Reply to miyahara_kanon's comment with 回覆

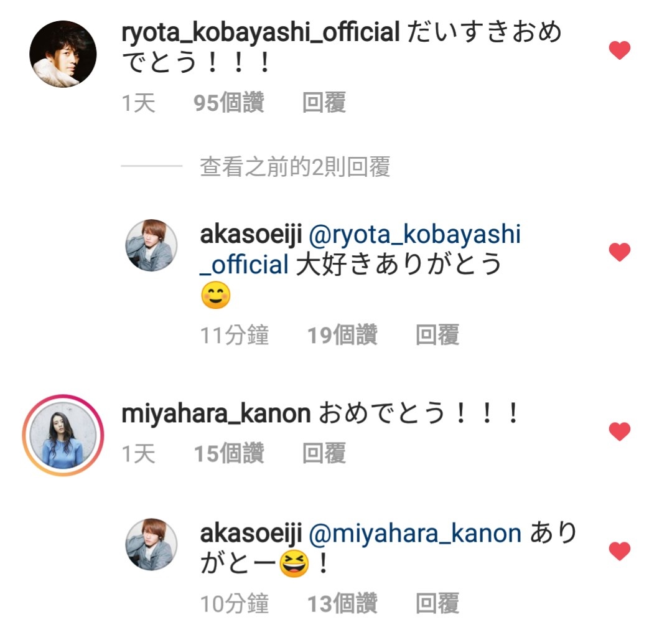pos(324,453)
